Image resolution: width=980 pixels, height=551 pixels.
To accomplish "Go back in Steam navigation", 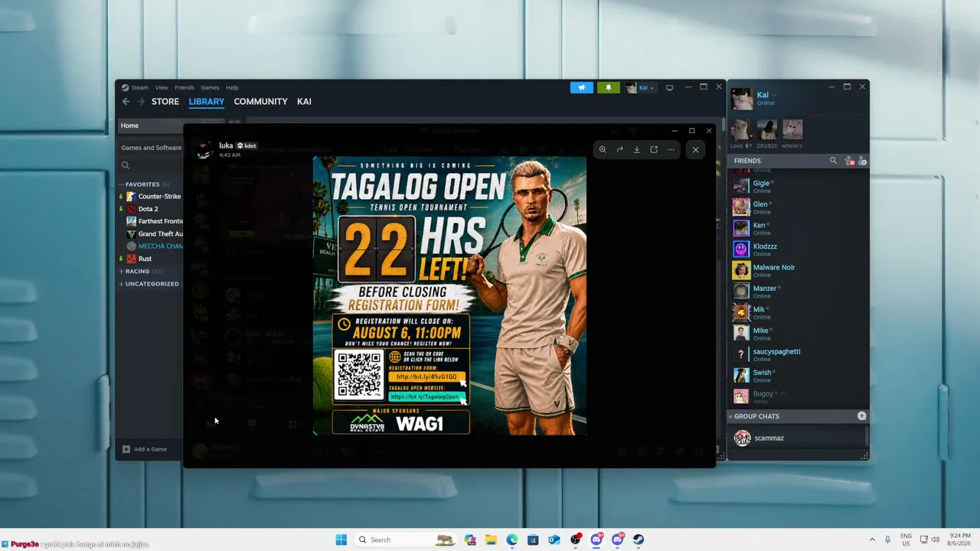I will (126, 101).
